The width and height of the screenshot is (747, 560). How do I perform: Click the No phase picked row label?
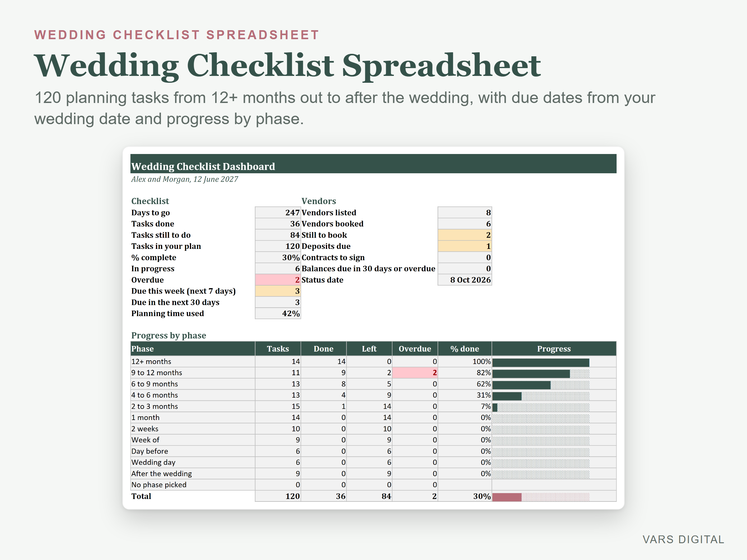(x=159, y=485)
